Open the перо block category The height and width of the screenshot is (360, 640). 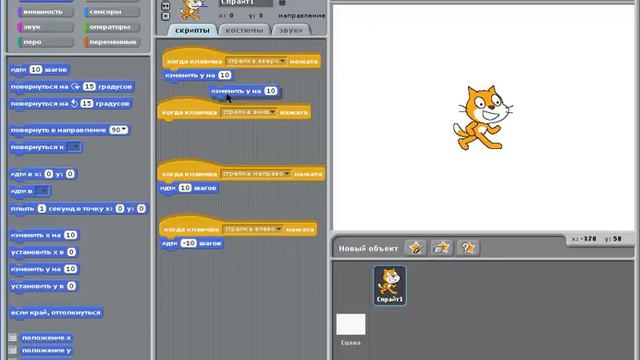click(46, 42)
